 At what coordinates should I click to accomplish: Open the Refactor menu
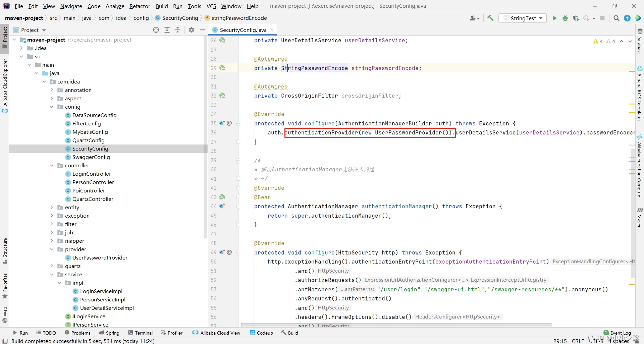[140, 6]
